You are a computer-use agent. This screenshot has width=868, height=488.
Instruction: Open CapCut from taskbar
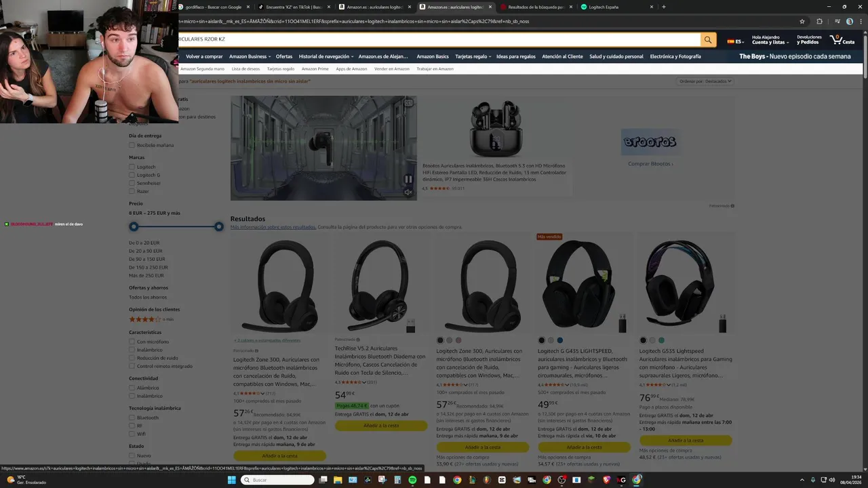(x=502, y=480)
